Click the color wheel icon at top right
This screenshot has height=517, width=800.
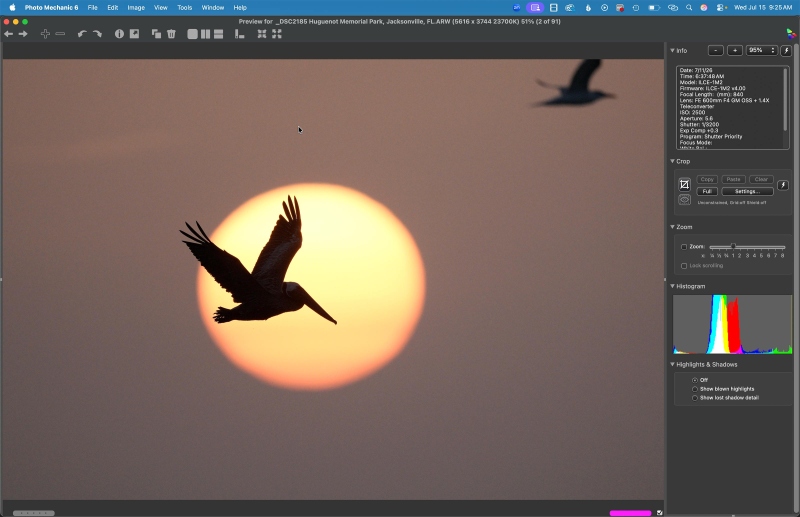791,33
